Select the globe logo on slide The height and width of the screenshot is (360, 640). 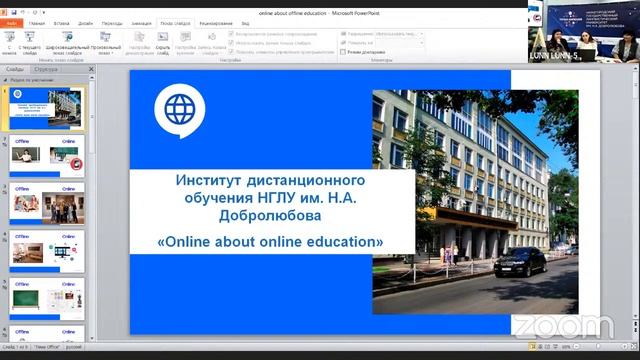[x=180, y=110]
